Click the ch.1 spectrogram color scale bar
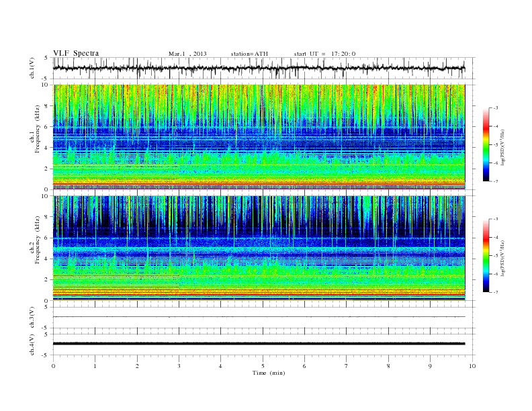Viewport: 532px width, 411px height. [x=486, y=145]
